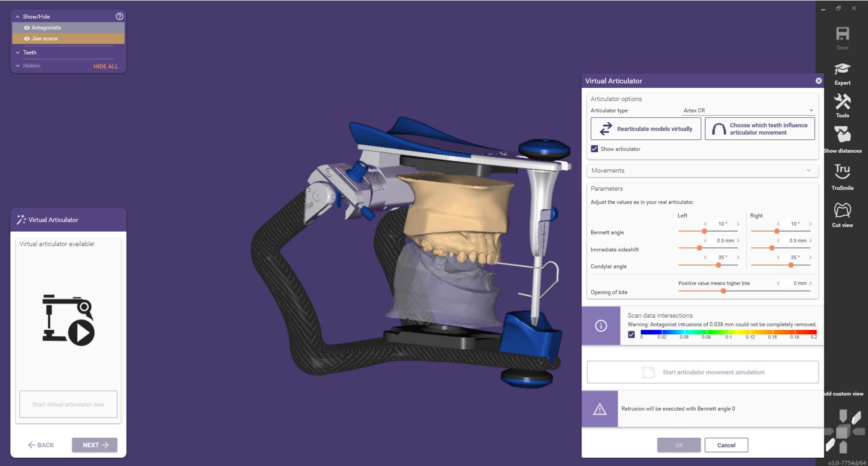The image size is (868, 466).
Task: Expand the Movements section
Action: click(808, 170)
